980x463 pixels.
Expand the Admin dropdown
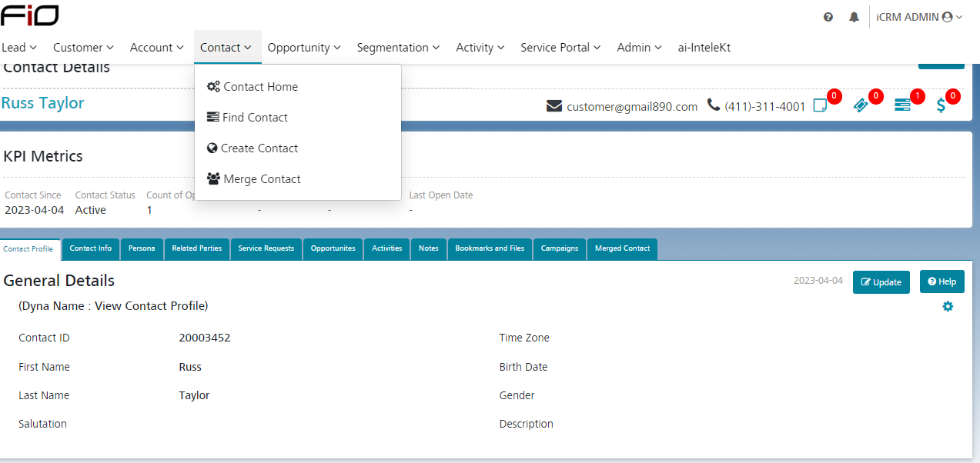pyautogui.click(x=638, y=47)
